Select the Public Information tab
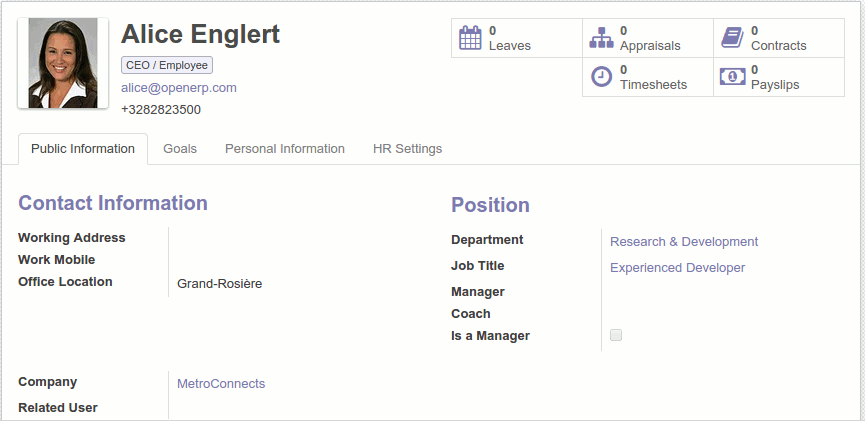Image resolution: width=865 pixels, height=421 pixels. (x=83, y=149)
